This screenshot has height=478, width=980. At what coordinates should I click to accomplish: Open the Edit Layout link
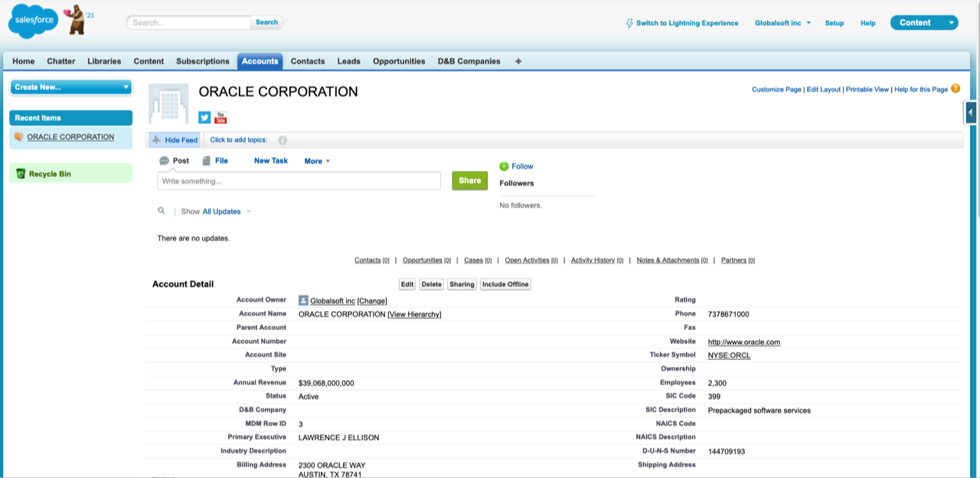point(824,90)
